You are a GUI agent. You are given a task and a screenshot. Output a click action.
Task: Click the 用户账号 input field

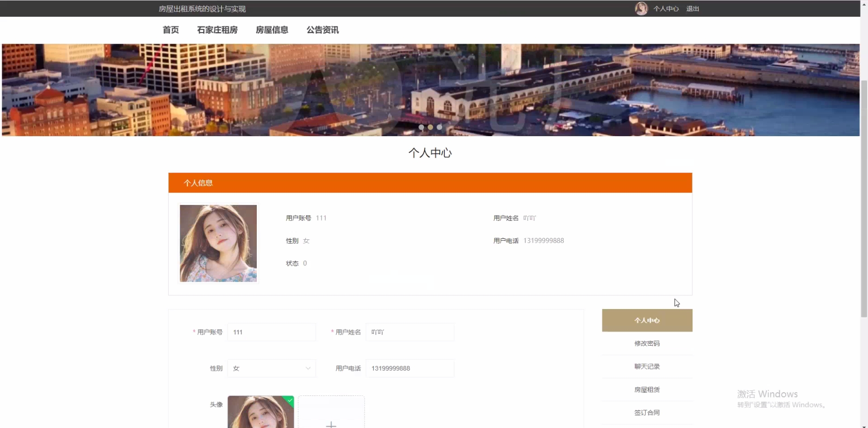(x=272, y=332)
